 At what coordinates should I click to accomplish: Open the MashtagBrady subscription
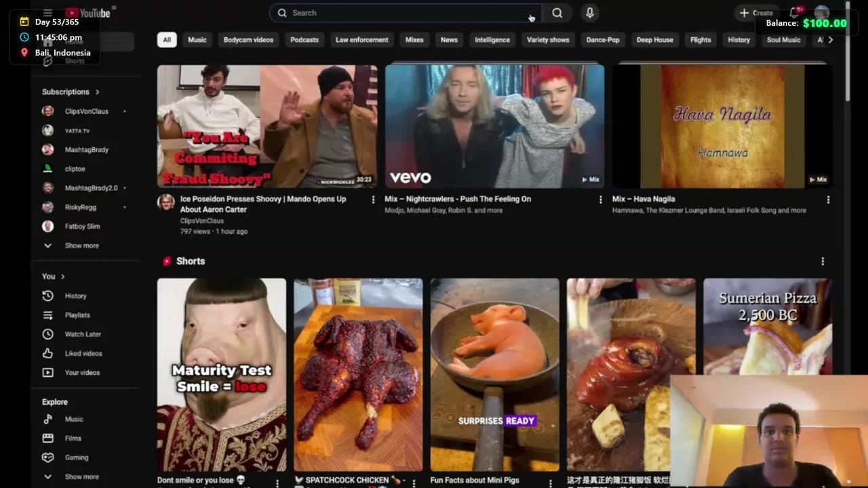(x=85, y=150)
